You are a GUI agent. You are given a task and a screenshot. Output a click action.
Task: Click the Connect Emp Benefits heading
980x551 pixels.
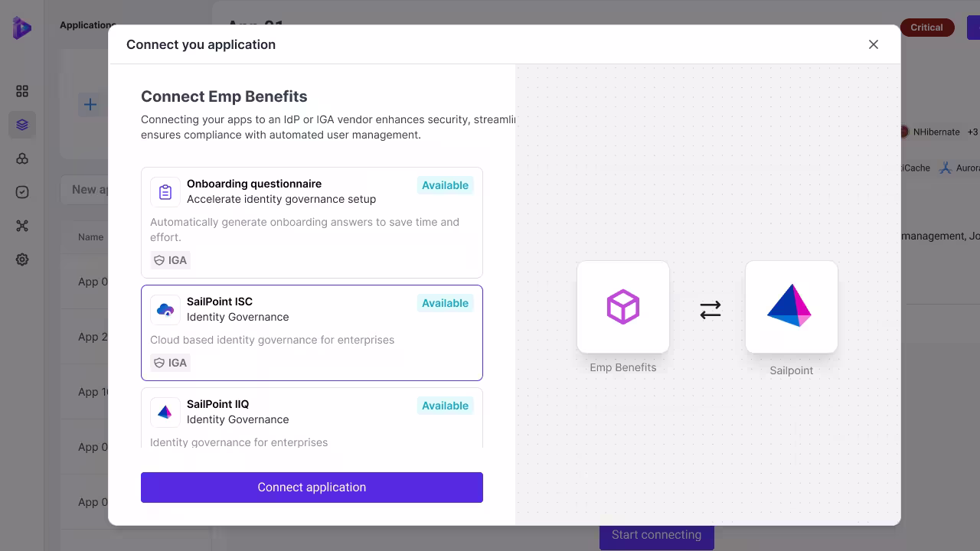click(x=224, y=96)
